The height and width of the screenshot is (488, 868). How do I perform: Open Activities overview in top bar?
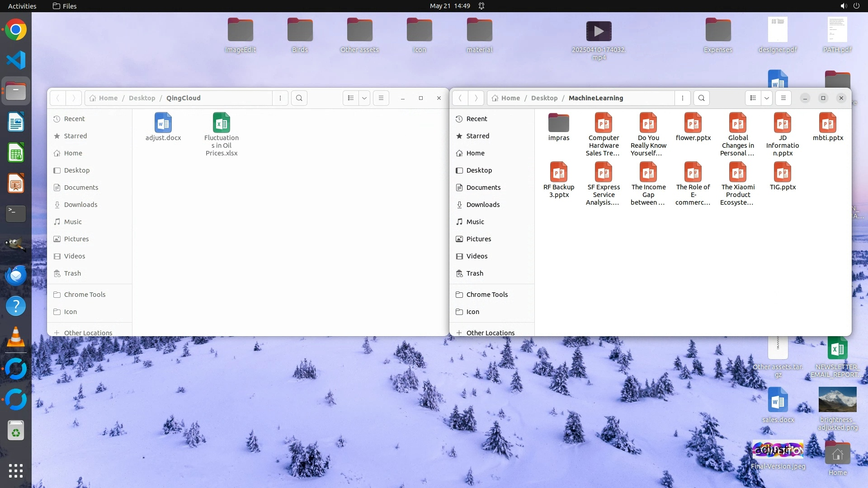[22, 6]
